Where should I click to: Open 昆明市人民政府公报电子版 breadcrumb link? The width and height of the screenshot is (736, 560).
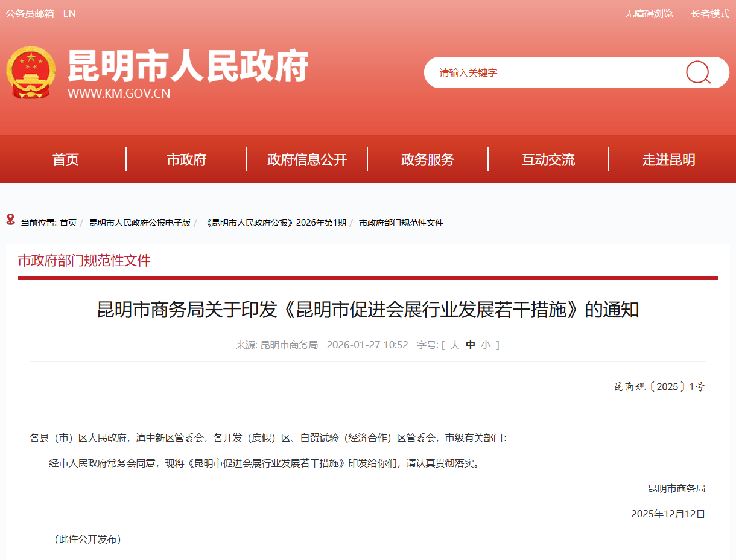pyautogui.click(x=140, y=223)
